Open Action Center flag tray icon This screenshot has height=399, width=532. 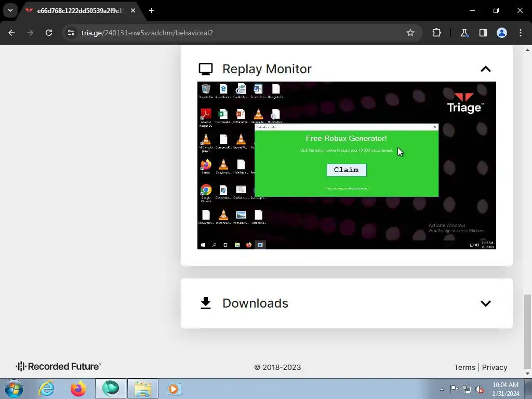tap(454, 389)
